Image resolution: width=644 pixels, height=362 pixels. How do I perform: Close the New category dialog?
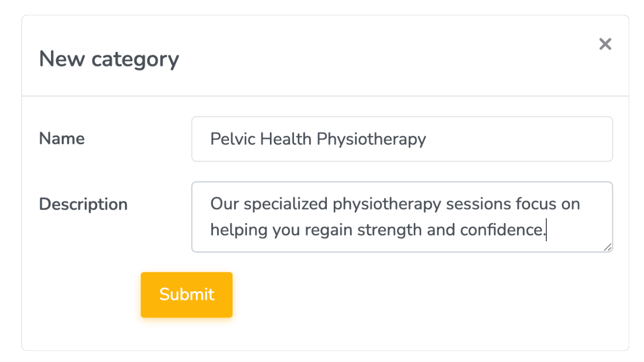[605, 44]
